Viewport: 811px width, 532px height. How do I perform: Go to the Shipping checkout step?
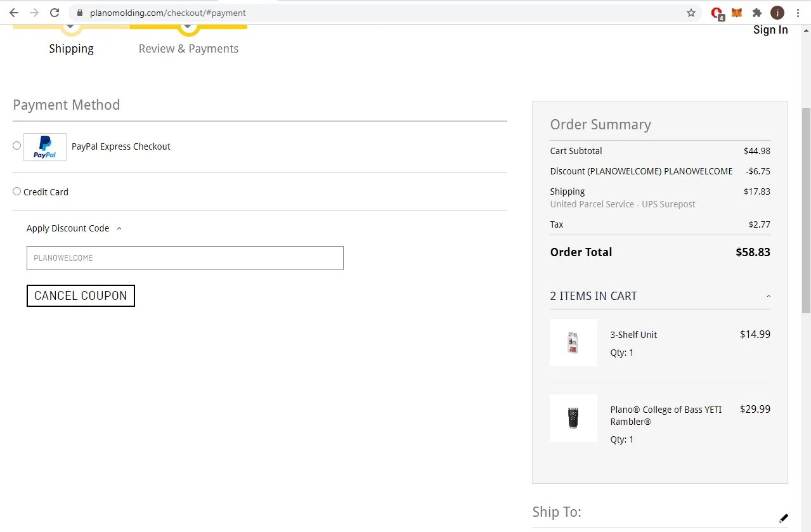pyautogui.click(x=71, y=49)
